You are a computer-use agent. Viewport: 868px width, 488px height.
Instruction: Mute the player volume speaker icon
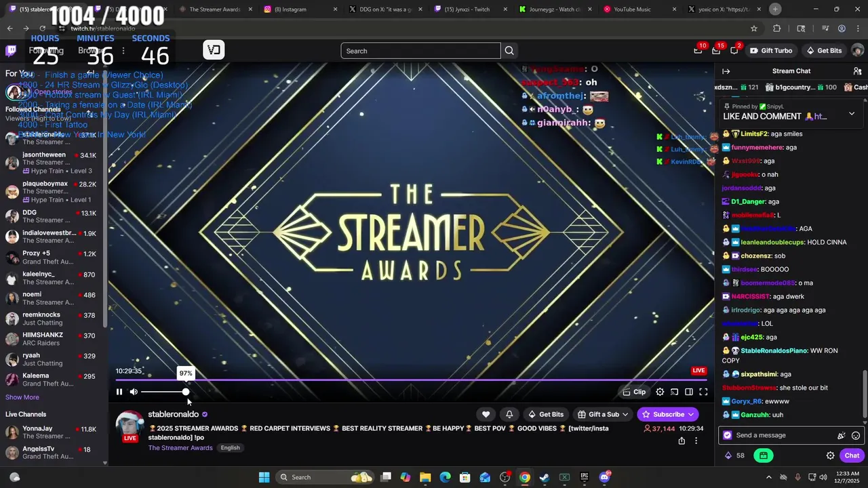(134, 392)
